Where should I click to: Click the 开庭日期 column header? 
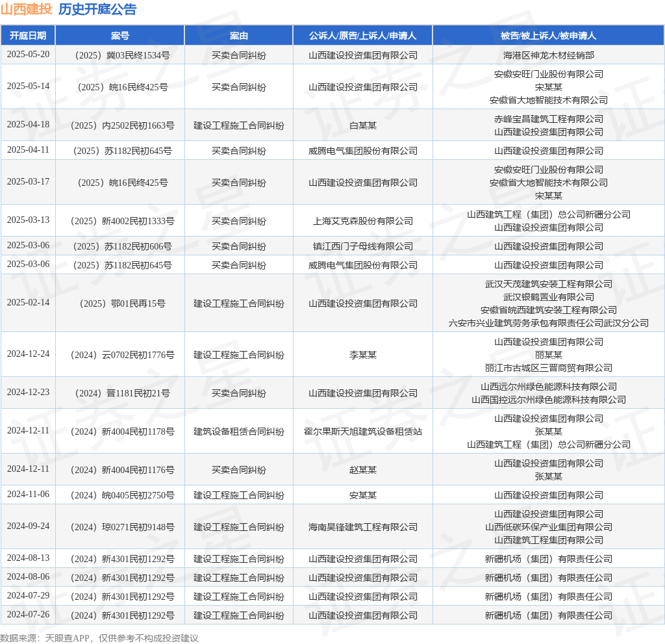tap(28, 36)
